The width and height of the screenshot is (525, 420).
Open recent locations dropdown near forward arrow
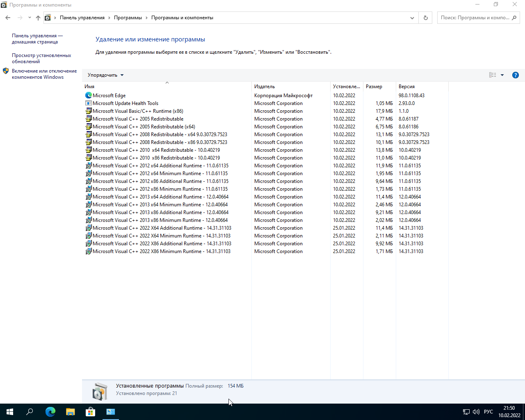[x=30, y=18]
